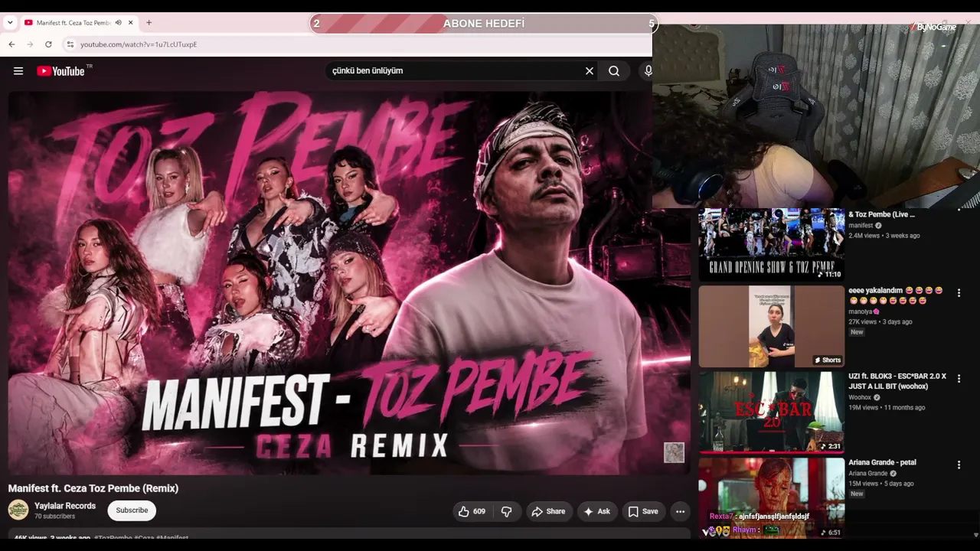Save video to a playlist
The width and height of the screenshot is (980, 551).
[x=643, y=511]
